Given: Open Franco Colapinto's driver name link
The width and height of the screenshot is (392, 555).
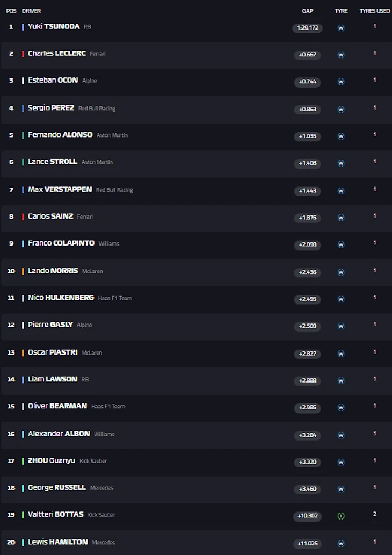Looking at the screenshot, I should click(x=62, y=243).
